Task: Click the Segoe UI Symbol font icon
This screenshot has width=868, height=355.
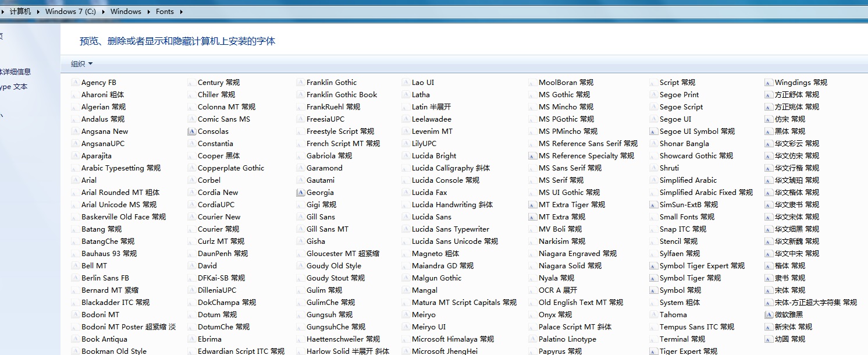Action: pyautogui.click(x=653, y=132)
